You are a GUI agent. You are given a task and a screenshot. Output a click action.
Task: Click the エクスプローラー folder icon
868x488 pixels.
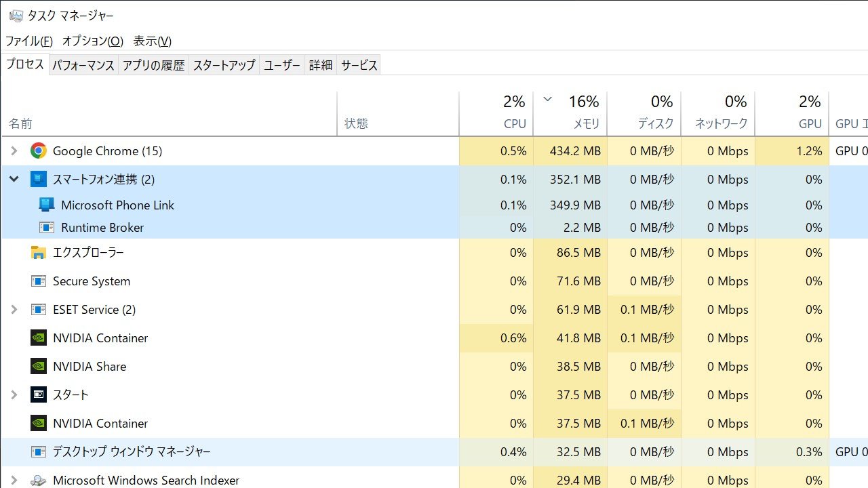tap(39, 253)
